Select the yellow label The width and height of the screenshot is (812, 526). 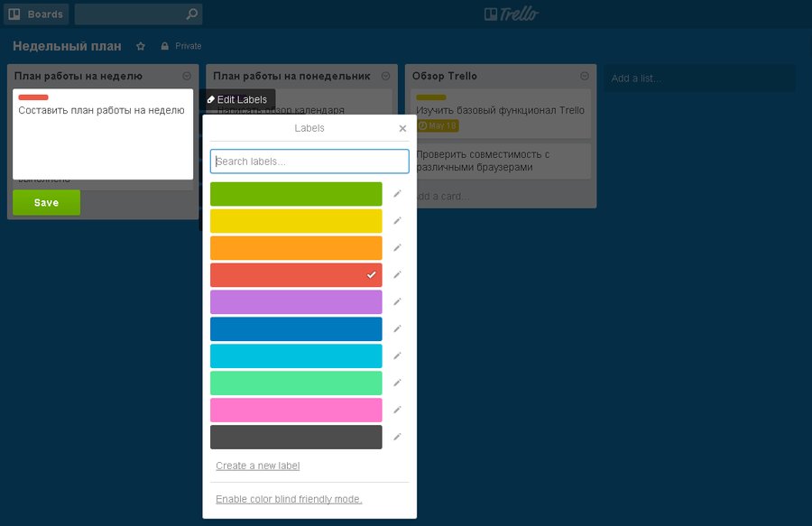(x=296, y=221)
